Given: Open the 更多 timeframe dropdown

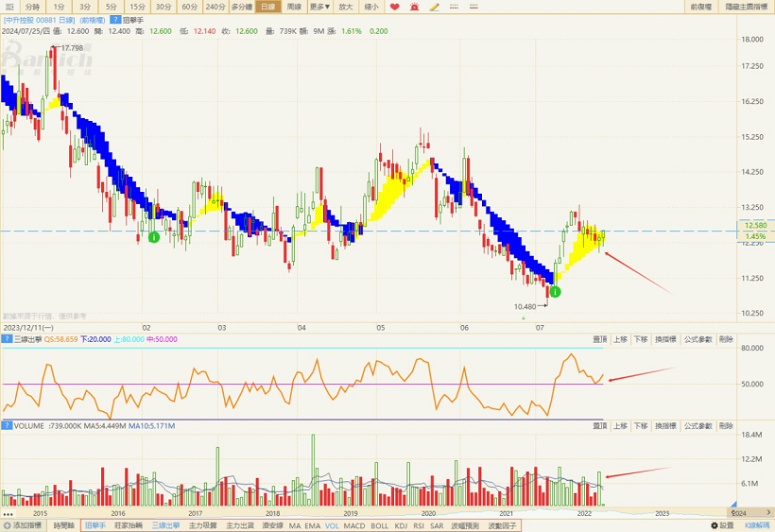Looking at the screenshot, I should coord(320,7).
